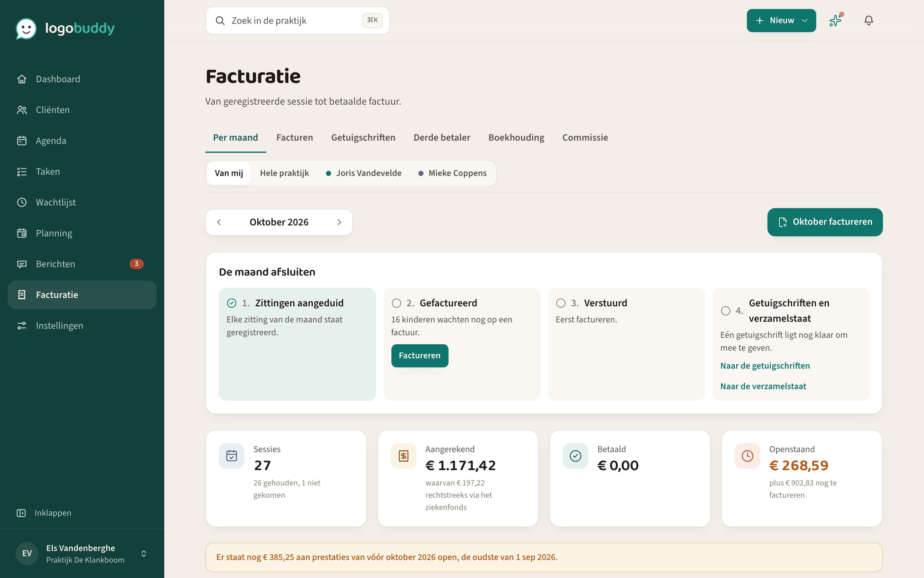Viewport: 924px width, 578px height.
Task: Click the Wachtlijst clock icon
Action: [x=22, y=202]
